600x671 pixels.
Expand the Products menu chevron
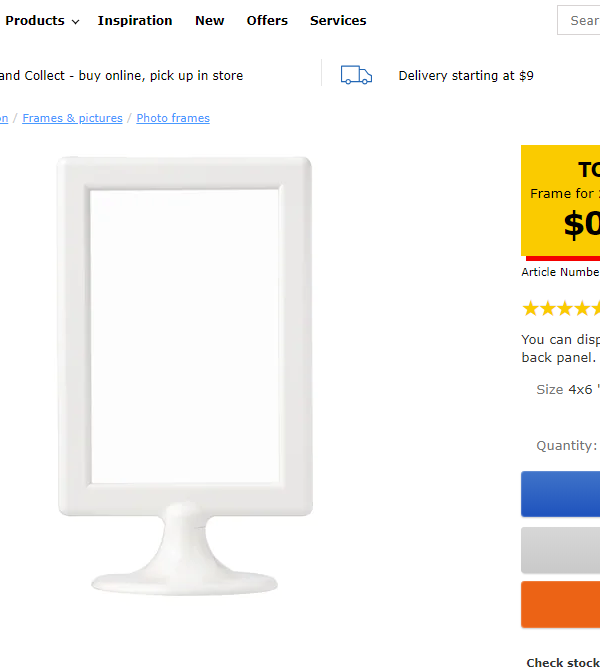pos(75,21)
